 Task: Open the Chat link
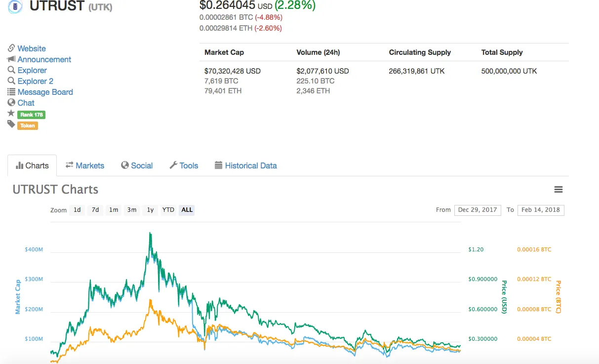(x=26, y=103)
